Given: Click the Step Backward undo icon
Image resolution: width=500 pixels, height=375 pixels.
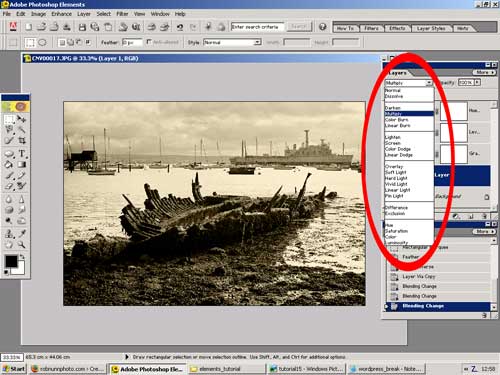Looking at the screenshot, I should 180,27.
